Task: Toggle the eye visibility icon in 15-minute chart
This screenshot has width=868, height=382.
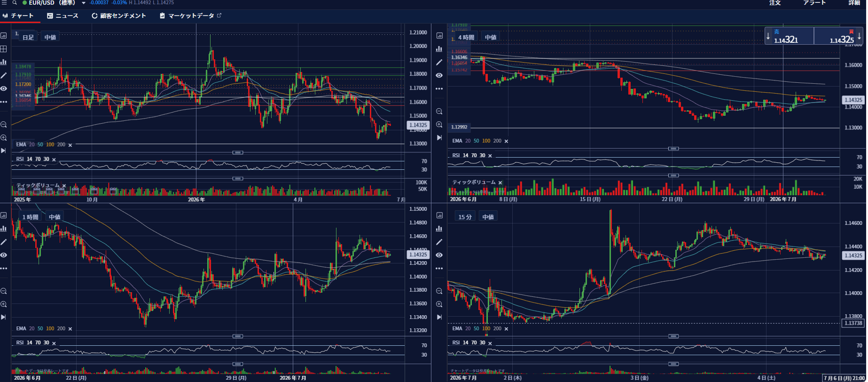Action: (439, 255)
